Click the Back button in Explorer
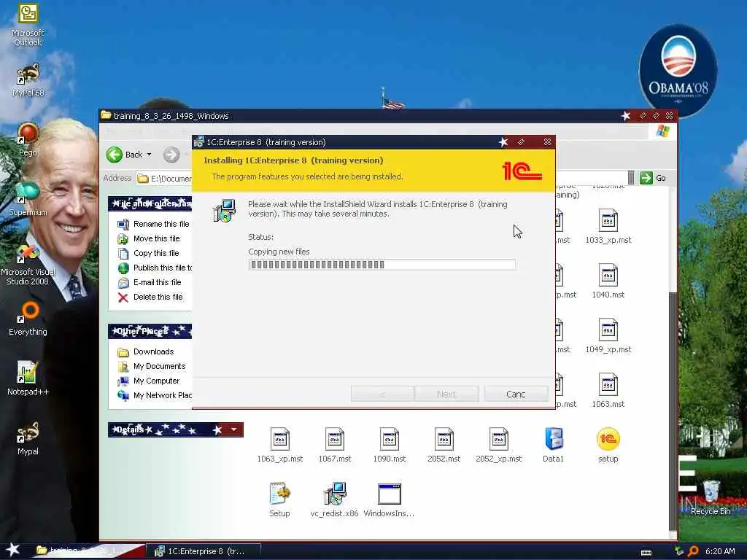The width and height of the screenshot is (747, 560). (124, 155)
